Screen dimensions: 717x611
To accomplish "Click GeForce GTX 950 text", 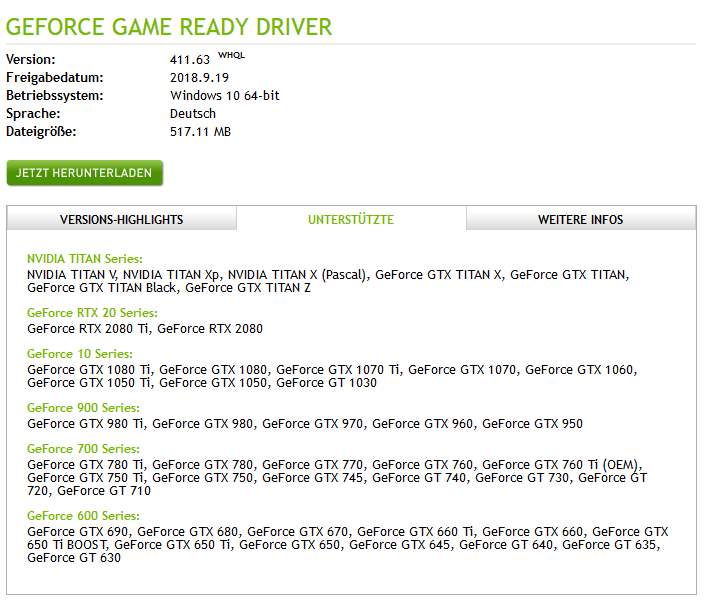I will pyautogui.click(x=533, y=424).
